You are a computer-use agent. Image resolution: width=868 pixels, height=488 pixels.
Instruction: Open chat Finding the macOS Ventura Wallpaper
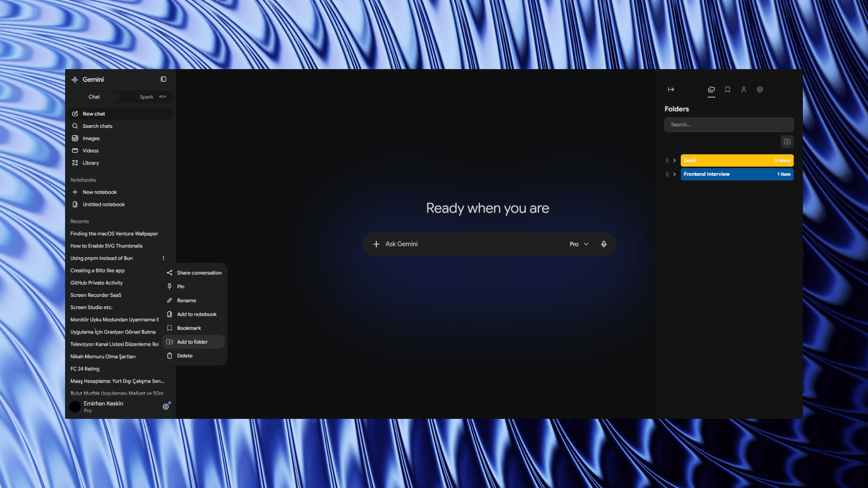point(114,234)
